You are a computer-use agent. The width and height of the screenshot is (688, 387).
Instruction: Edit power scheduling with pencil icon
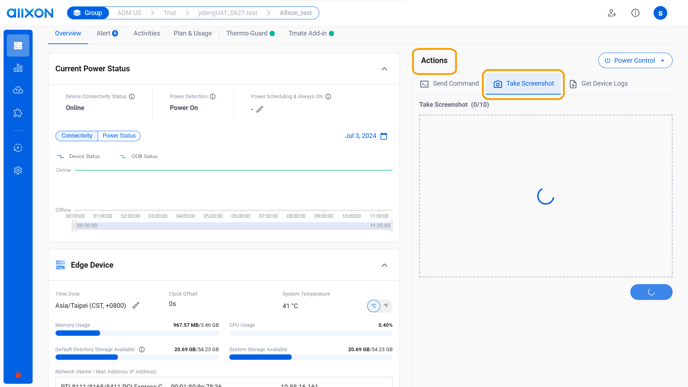[x=260, y=109]
